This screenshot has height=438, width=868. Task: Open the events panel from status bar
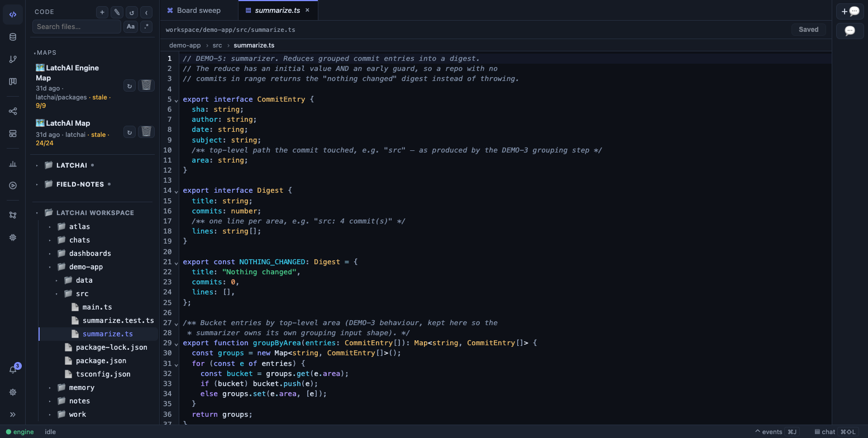776,432
